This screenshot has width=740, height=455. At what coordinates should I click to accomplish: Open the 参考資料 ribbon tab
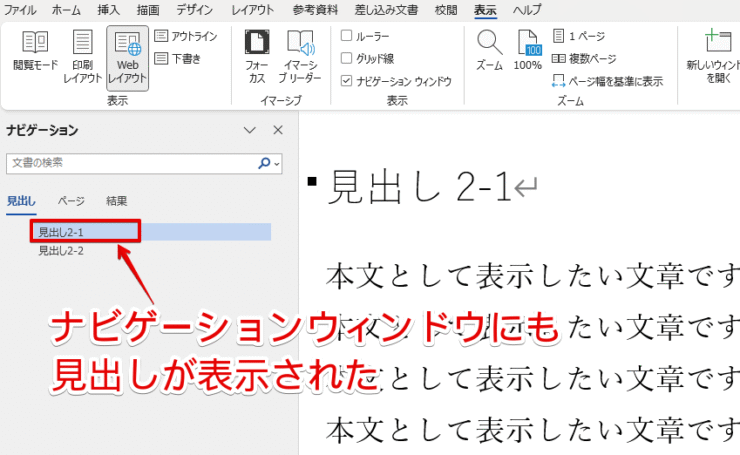(315, 10)
